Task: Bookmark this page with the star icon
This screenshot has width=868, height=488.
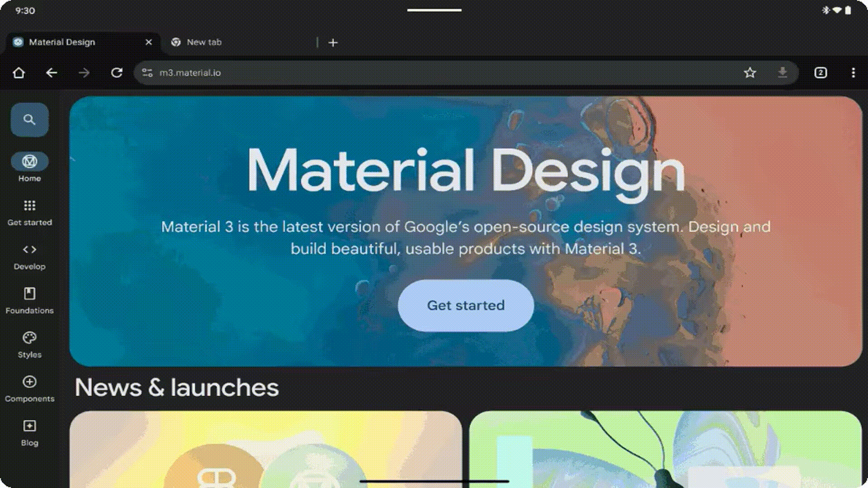Action: (750, 73)
